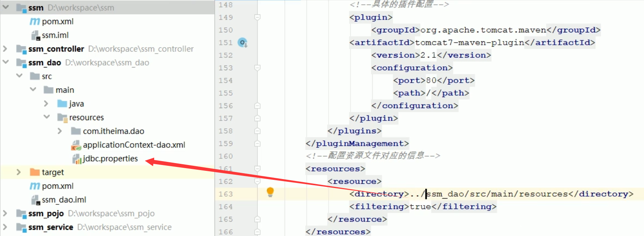
Task: Click the port value 80
Action: [x=431, y=80]
